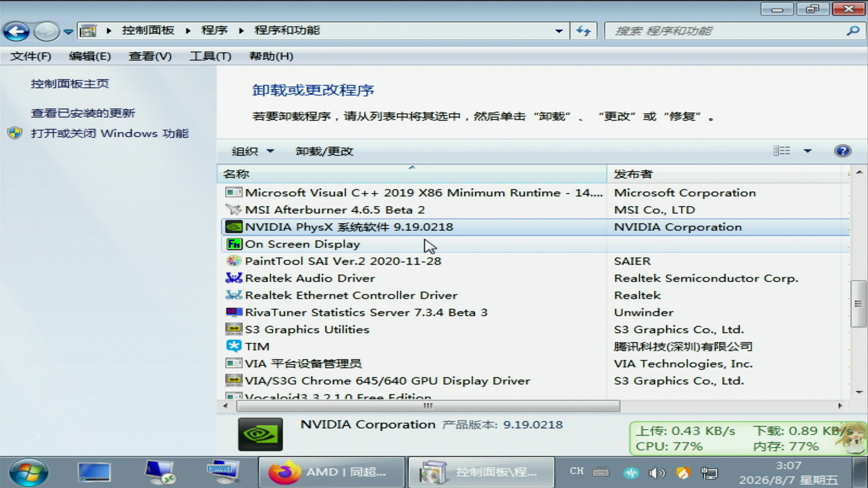Screen dimensions: 868x488
Task: Click the 程序 breadcrumb segment
Action: (x=214, y=30)
